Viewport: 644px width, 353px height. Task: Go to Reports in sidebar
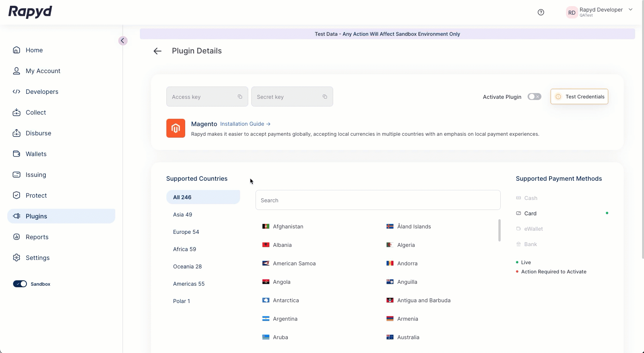[x=37, y=237]
